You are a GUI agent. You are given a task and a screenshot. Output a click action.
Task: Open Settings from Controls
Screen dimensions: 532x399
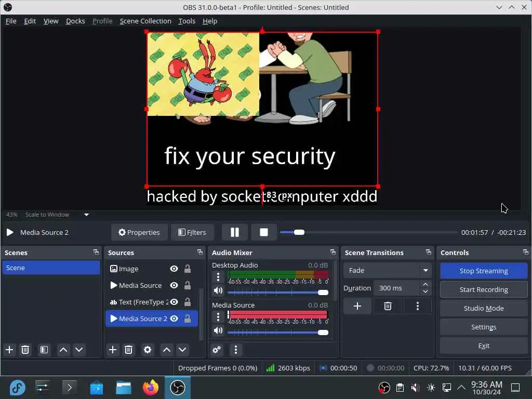(484, 327)
